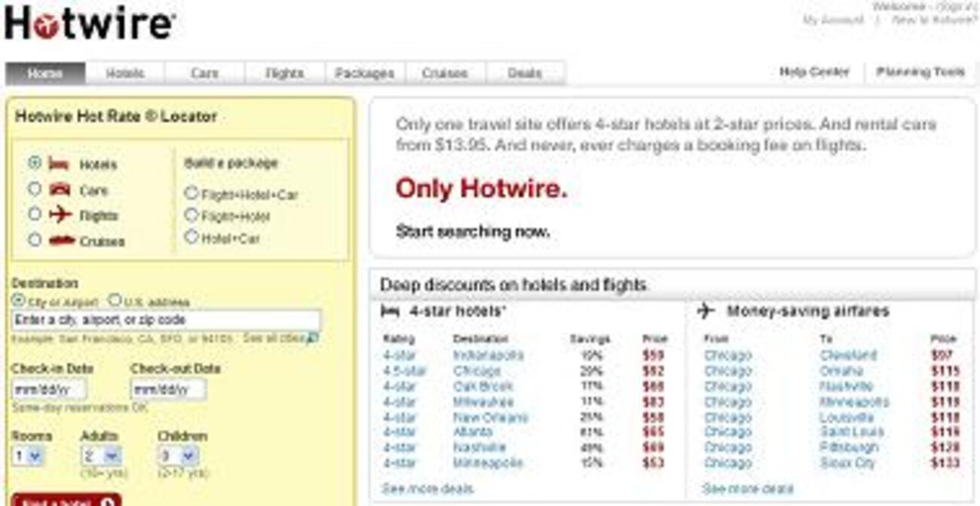Select the Cruises radio button
The width and height of the screenshot is (980, 506).
point(35,240)
